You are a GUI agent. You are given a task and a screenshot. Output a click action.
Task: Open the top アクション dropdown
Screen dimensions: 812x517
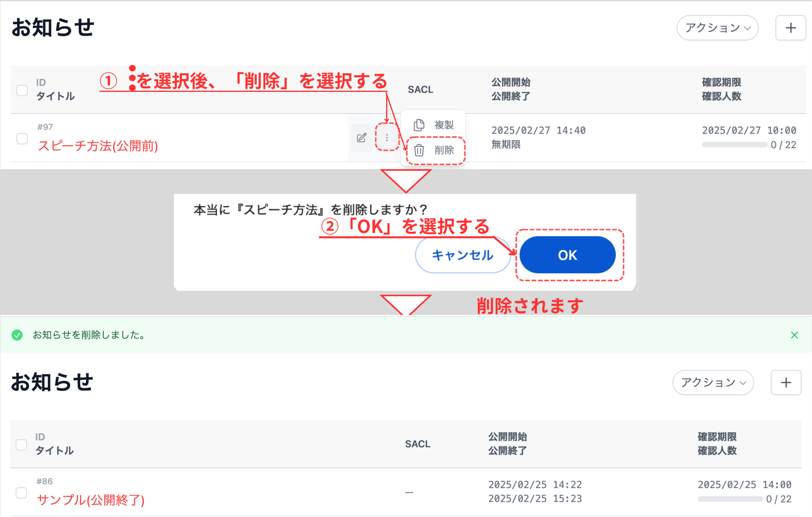[717, 28]
